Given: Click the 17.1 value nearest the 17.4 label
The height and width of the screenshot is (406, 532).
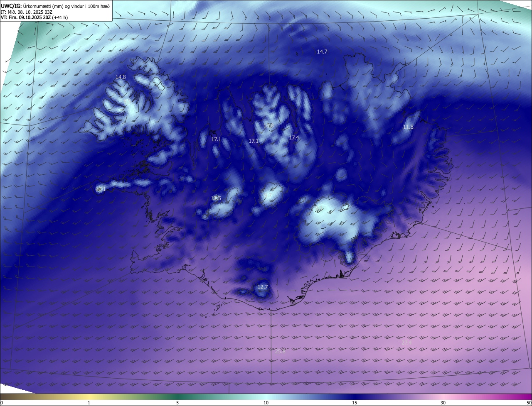Looking at the screenshot, I should (254, 141).
